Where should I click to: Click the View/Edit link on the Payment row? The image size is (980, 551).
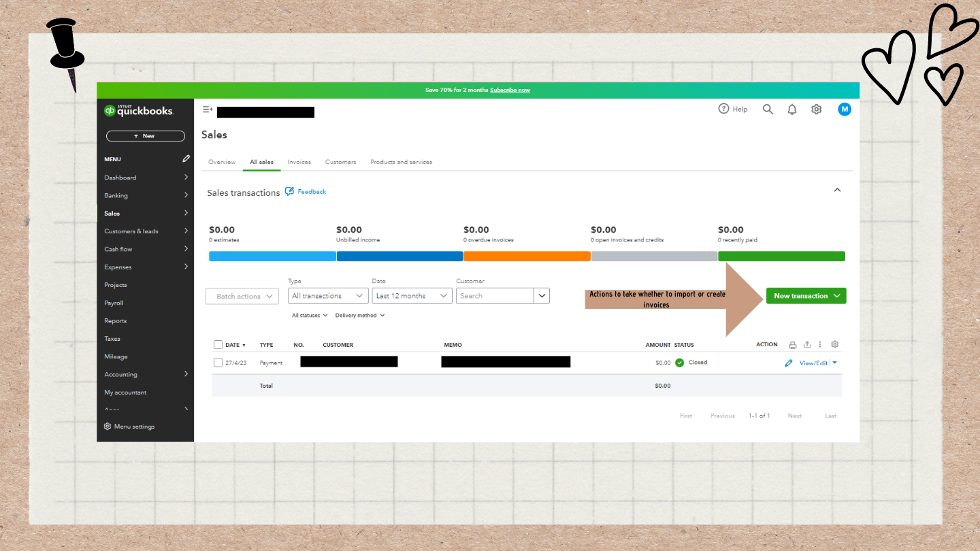click(813, 363)
